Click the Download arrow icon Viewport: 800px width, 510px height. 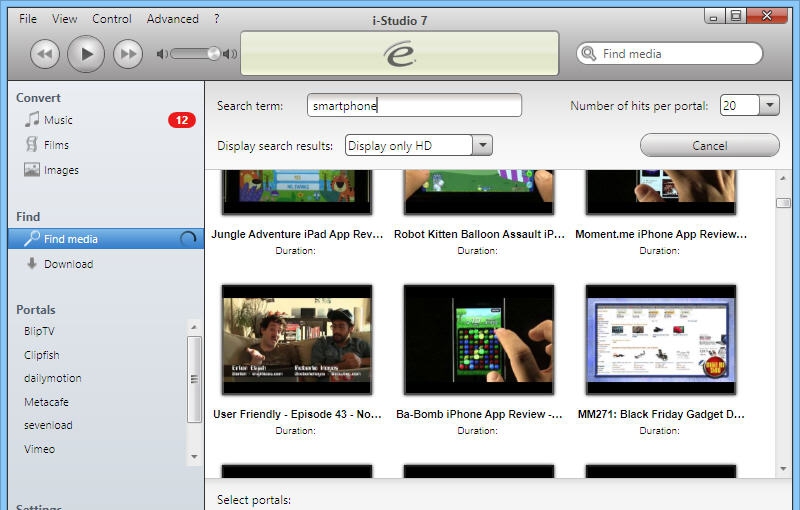32,263
